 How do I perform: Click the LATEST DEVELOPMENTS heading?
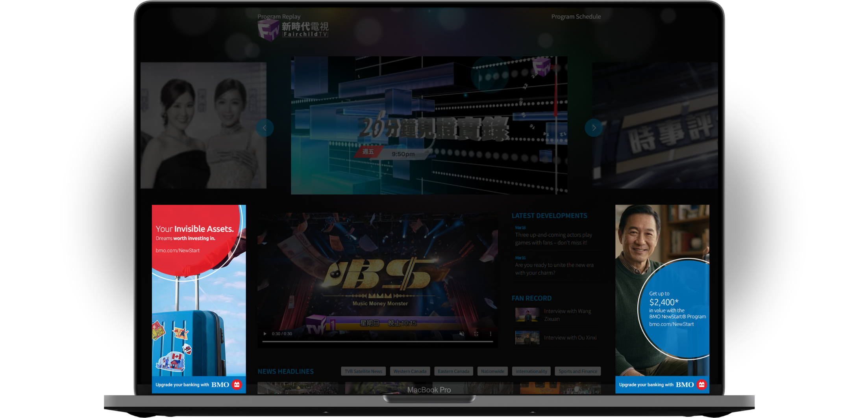[x=549, y=216]
